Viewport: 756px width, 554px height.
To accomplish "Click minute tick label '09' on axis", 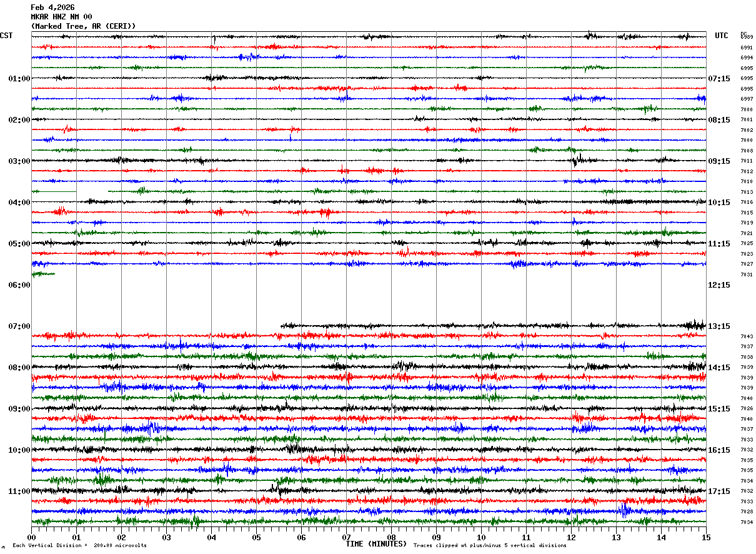I will (436, 538).
